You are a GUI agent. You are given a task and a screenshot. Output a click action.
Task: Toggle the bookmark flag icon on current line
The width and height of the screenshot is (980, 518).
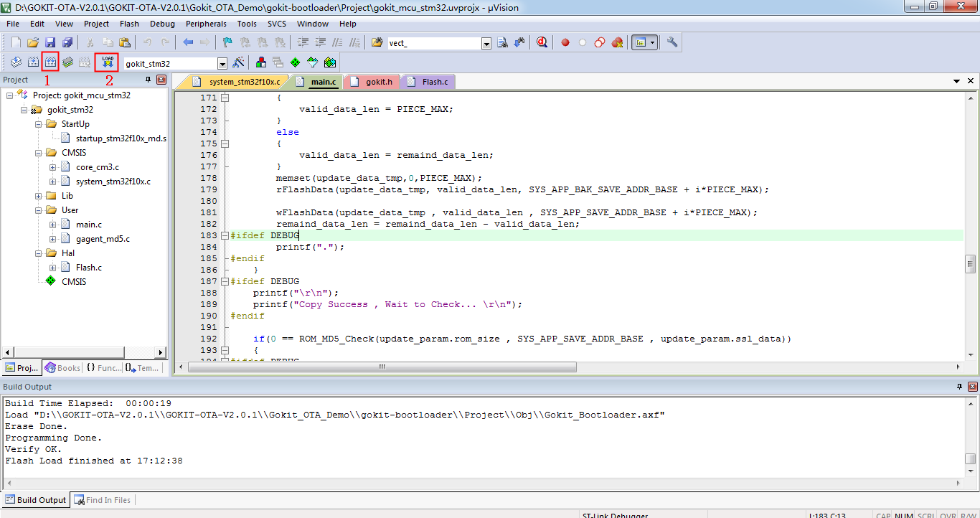coord(227,42)
